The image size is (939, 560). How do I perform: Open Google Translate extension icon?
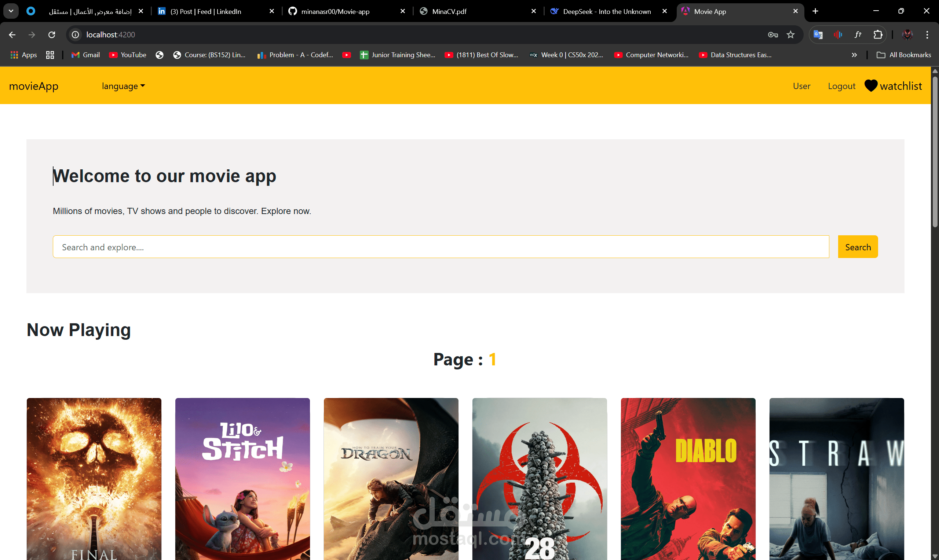click(818, 35)
